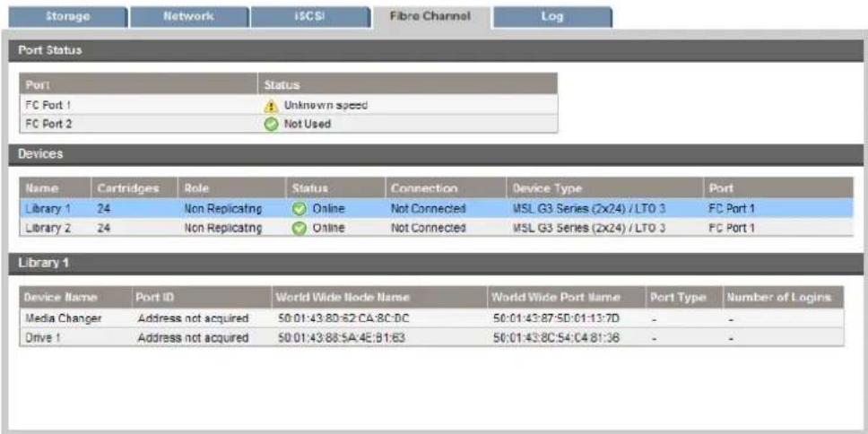868x434 pixels.
Task: Click Library 1 'Not Connected' cell
Action: pyautogui.click(x=428, y=209)
